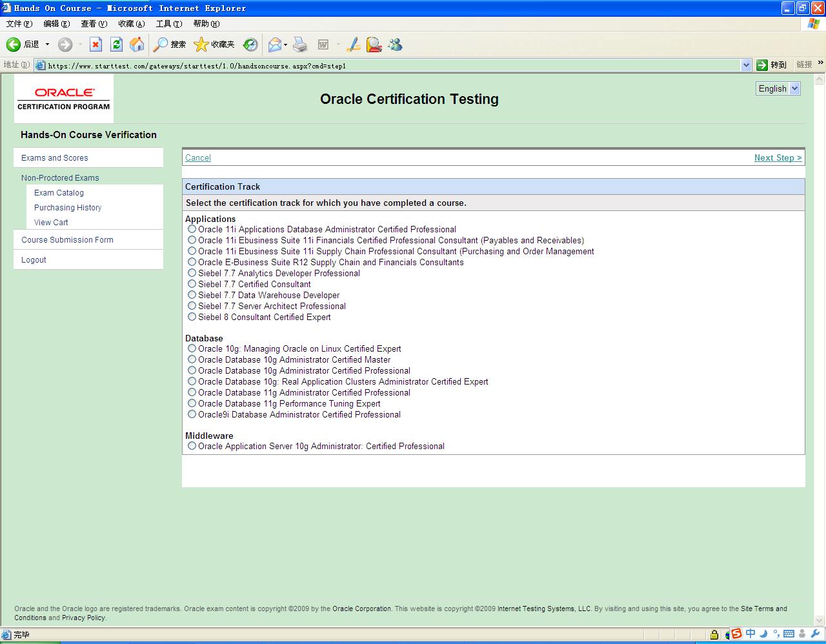
Task: Toggle the Chinese 中 input mode icon
Action: (750, 634)
